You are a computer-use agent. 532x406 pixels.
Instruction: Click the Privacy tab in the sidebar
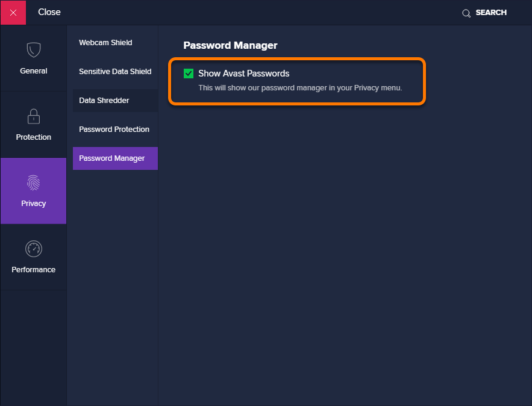(x=33, y=191)
